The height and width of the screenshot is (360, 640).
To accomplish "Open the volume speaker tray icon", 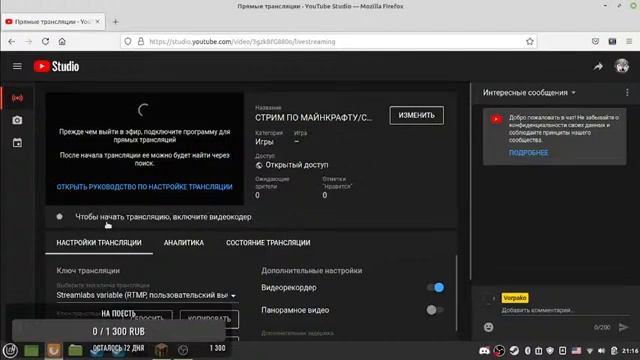I will tap(601, 351).
